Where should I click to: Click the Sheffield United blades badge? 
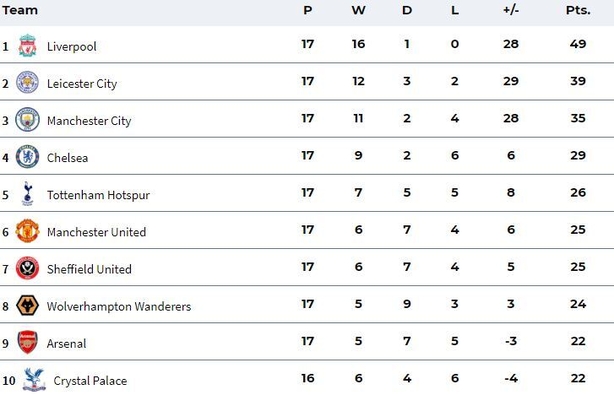tap(27, 268)
